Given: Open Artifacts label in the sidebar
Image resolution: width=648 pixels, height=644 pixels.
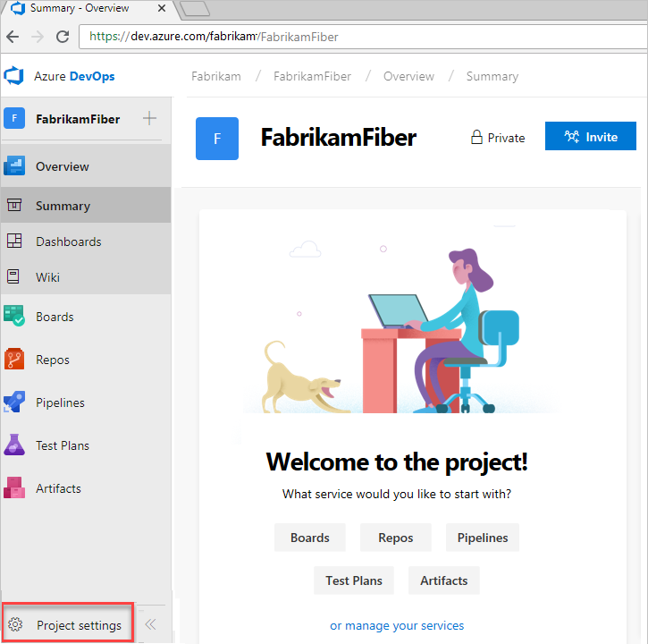Looking at the screenshot, I should click(58, 488).
